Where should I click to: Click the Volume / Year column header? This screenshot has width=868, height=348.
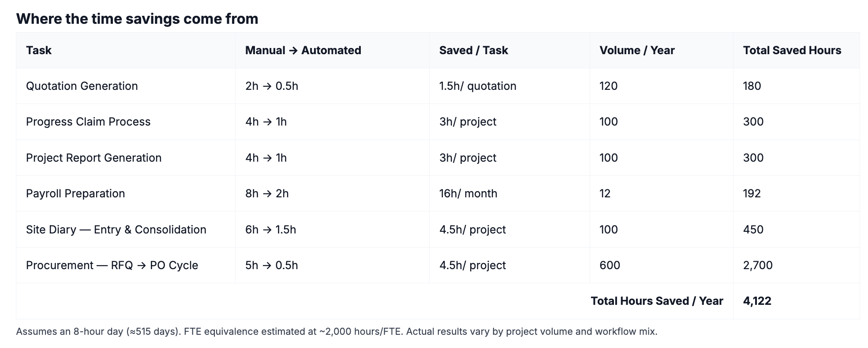tap(637, 50)
